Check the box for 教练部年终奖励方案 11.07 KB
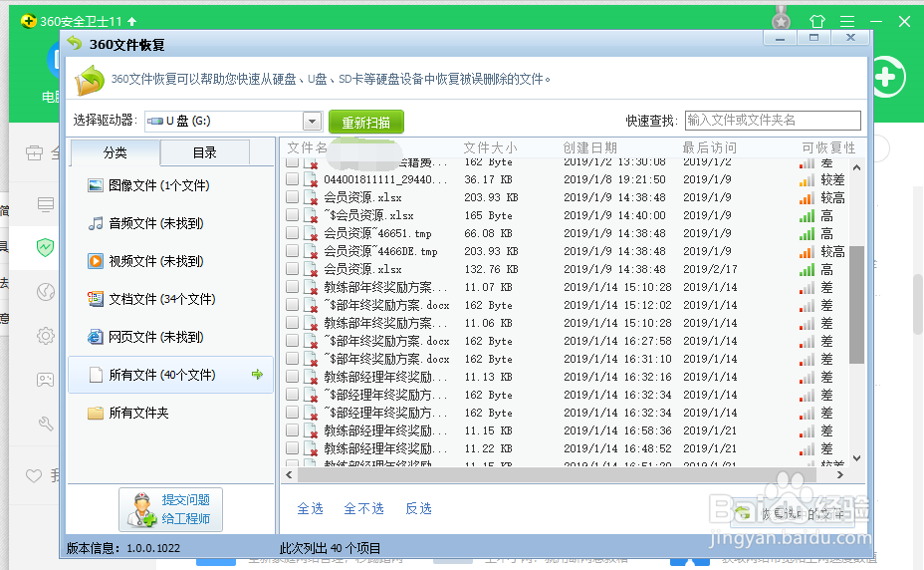The image size is (924, 570). click(x=292, y=287)
